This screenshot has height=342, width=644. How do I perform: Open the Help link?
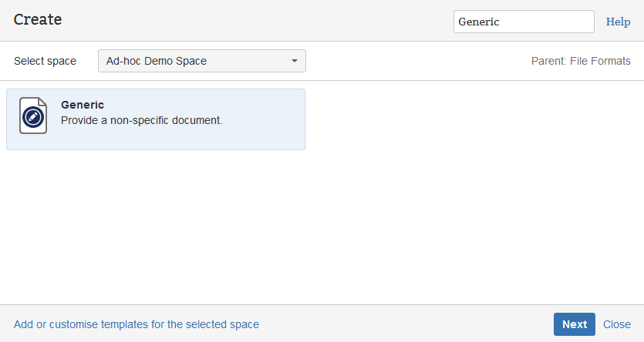(x=618, y=22)
